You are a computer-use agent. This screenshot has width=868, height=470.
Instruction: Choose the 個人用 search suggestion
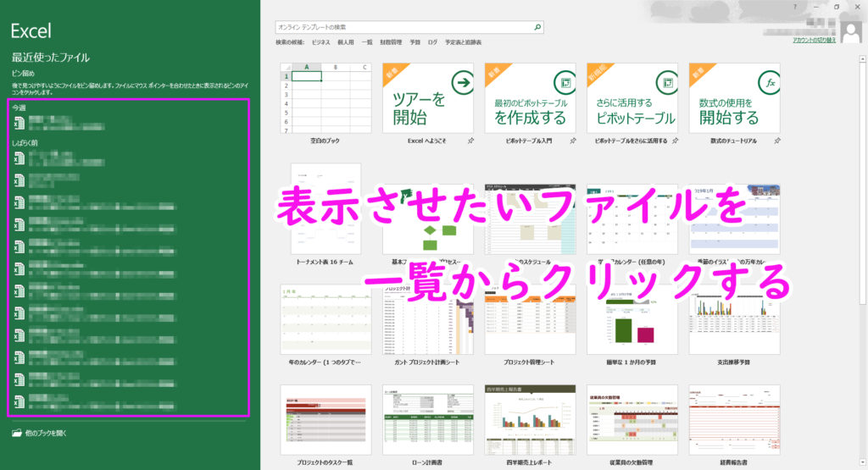(346, 42)
